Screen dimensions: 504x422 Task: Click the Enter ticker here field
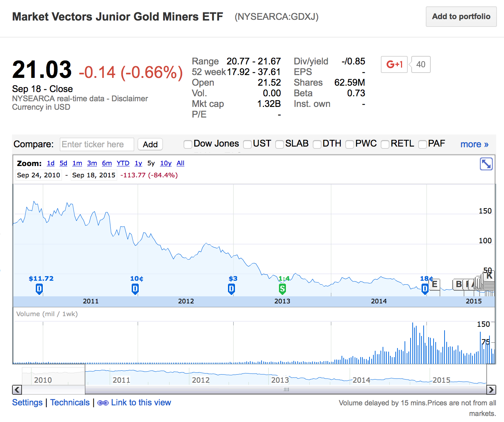click(x=97, y=144)
